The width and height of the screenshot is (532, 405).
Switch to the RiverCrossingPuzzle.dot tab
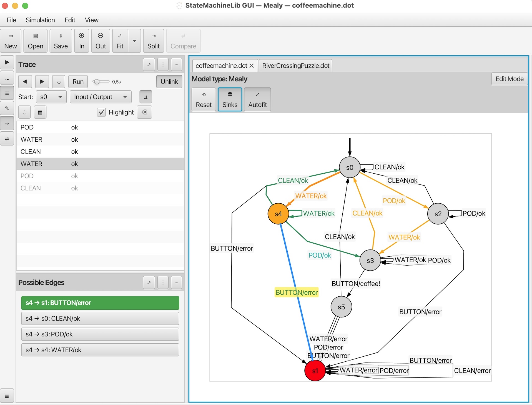(296, 66)
